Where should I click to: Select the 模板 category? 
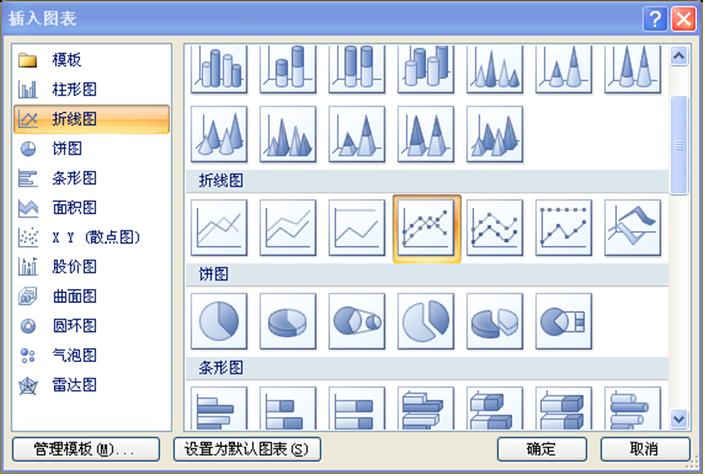pyautogui.click(x=92, y=60)
